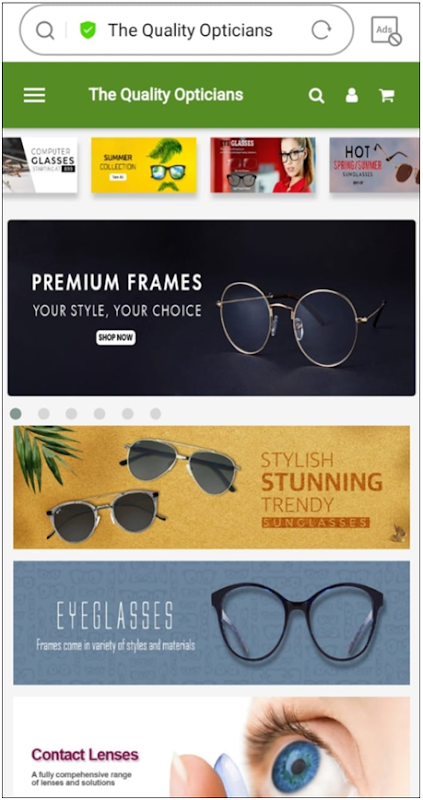Click the green security shield icon

point(88,31)
